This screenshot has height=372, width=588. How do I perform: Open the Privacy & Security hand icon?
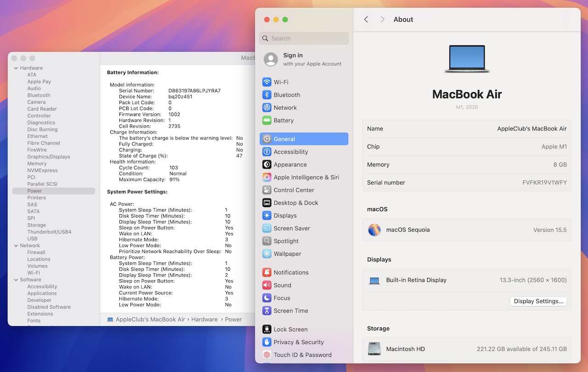(267, 342)
